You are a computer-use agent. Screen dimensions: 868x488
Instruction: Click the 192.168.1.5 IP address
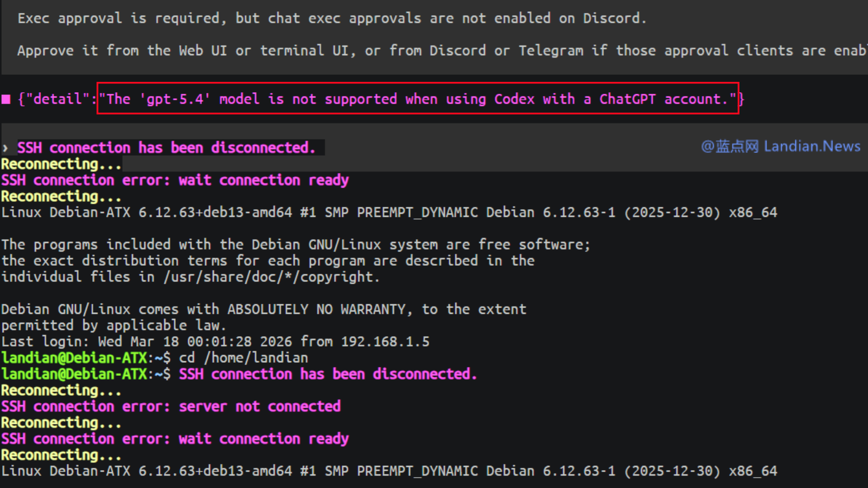pos(385,342)
